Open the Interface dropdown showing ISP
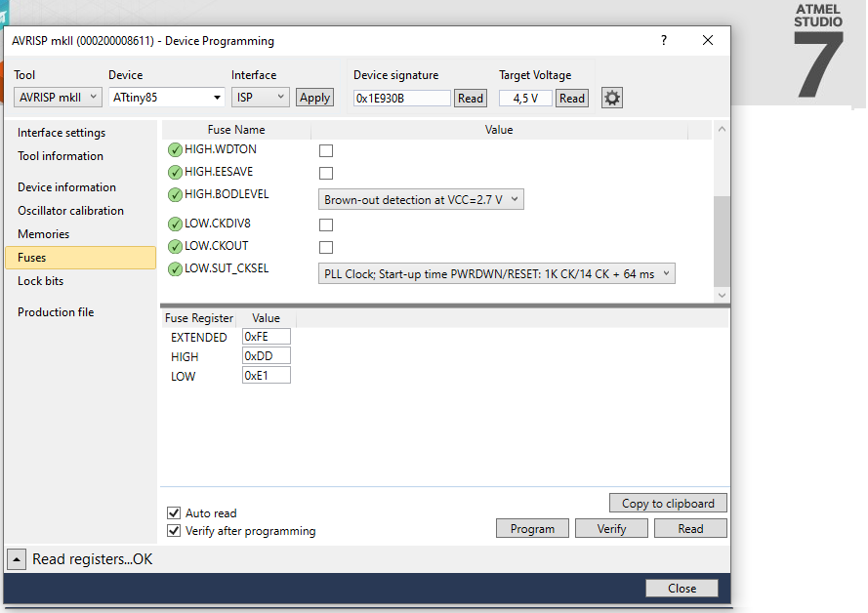Image resolution: width=868 pixels, height=613 pixels. pyautogui.click(x=260, y=98)
